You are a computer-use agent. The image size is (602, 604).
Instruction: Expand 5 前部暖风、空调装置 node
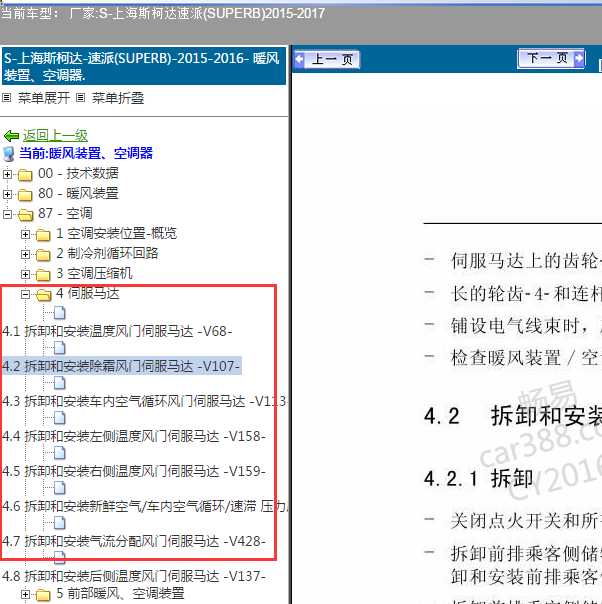(x=25, y=595)
